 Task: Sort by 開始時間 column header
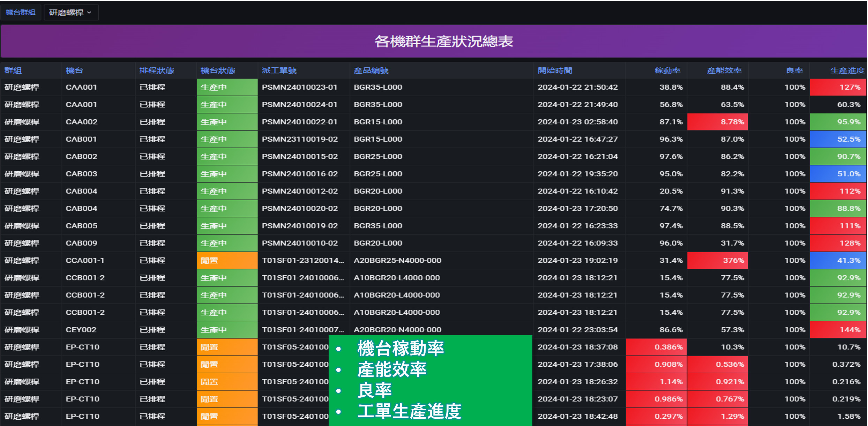point(555,70)
